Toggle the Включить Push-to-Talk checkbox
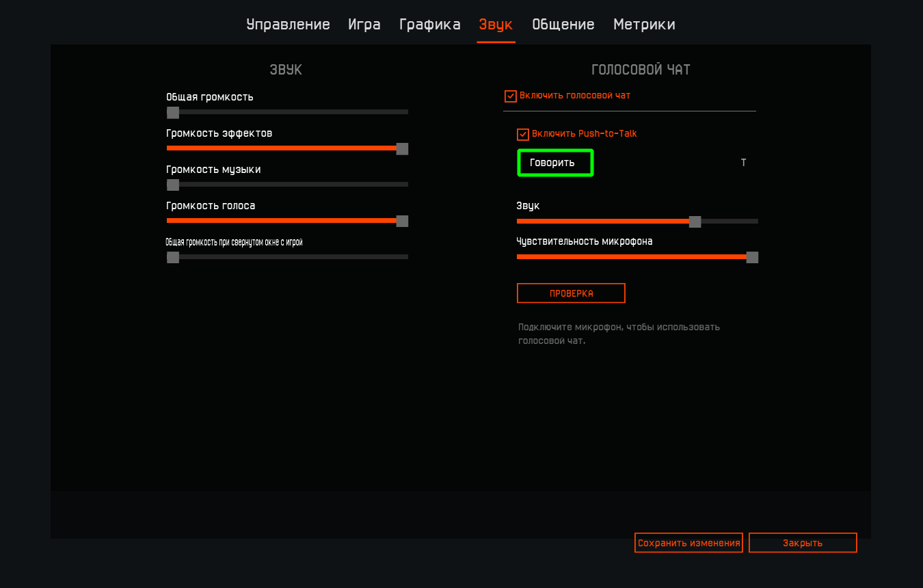Viewport: 923px width, 588px height. (x=523, y=135)
